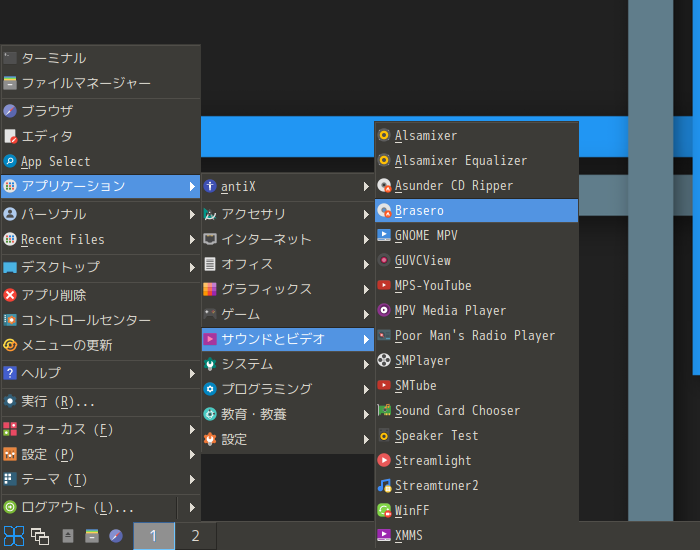700x550 pixels.
Task: Click the editor icon beside エディタ
Action: point(10,136)
